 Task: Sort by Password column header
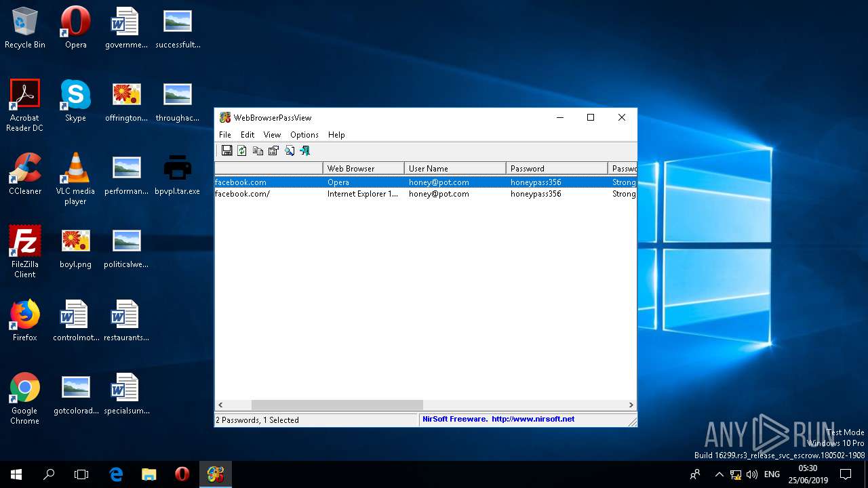[x=557, y=168]
